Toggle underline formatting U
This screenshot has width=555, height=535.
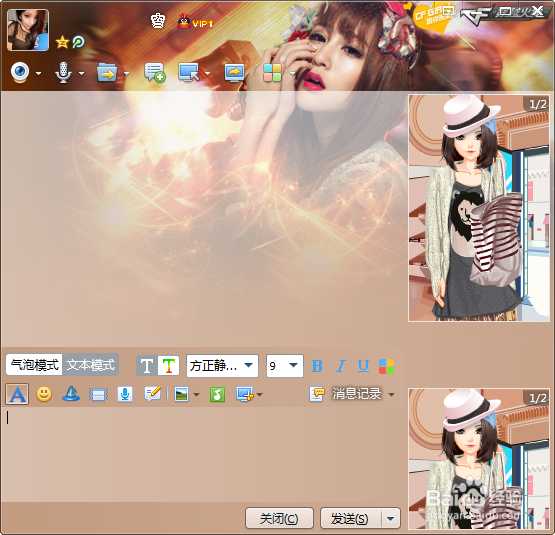(x=364, y=366)
